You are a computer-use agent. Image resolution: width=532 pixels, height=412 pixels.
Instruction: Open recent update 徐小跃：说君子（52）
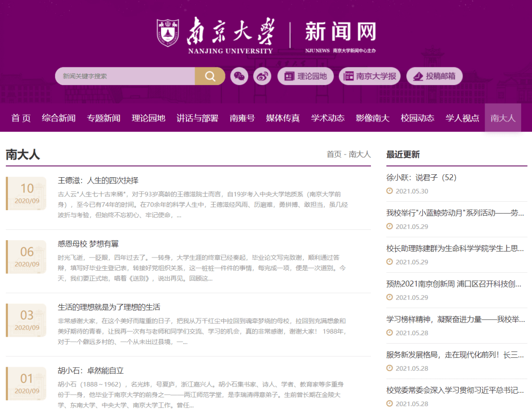[x=421, y=177]
